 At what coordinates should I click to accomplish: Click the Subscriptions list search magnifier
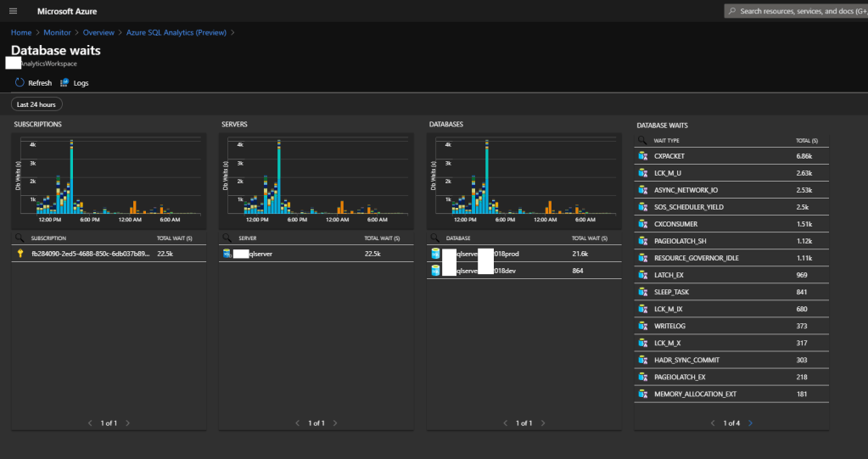pyautogui.click(x=19, y=238)
